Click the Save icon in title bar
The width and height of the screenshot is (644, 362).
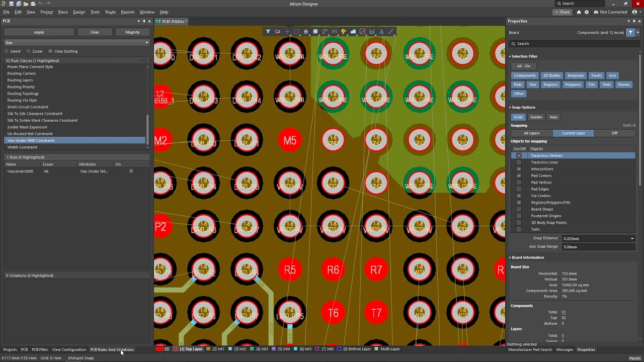pos(12,4)
